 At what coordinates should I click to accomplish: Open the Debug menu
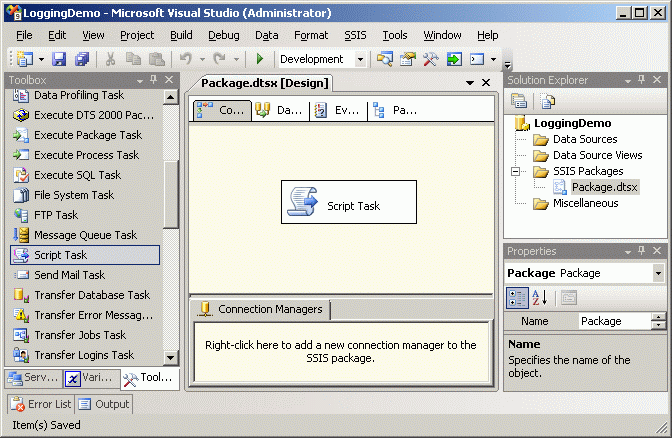tap(224, 35)
